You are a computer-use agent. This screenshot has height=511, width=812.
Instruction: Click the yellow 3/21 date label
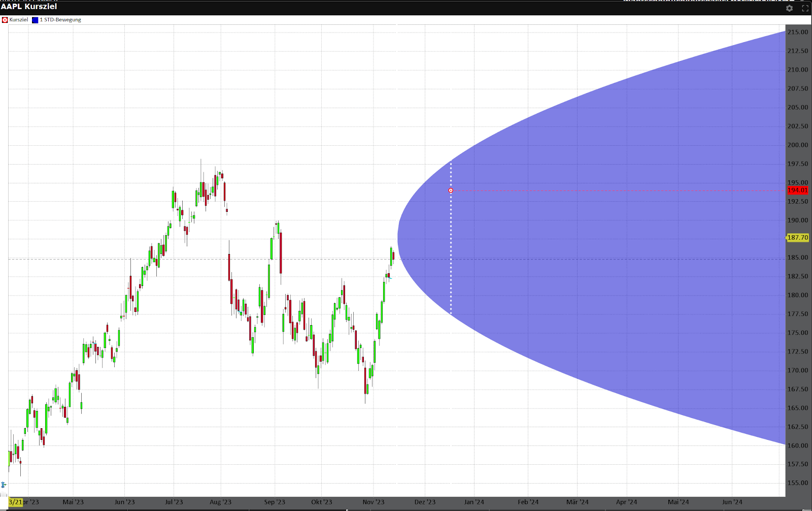pos(15,502)
